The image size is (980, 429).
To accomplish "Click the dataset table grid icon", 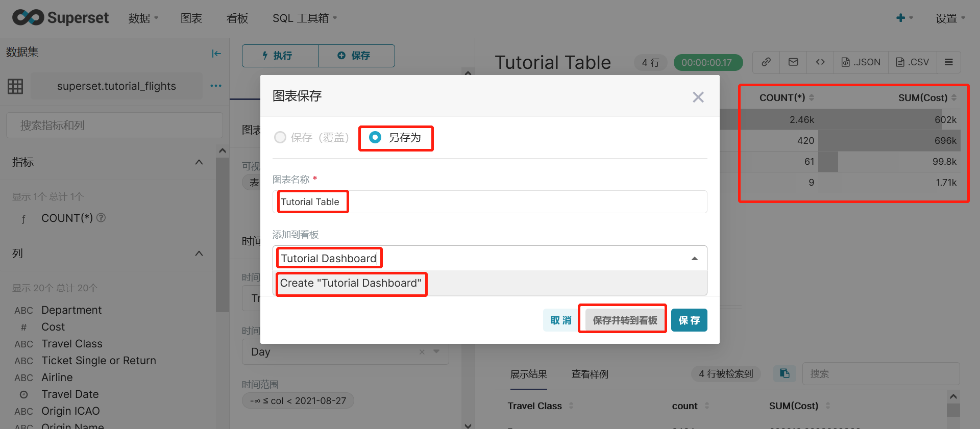I will coord(15,86).
